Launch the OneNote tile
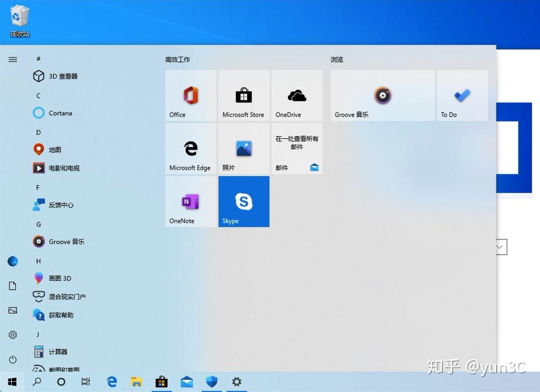The height and width of the screenshot is (392, 540). point(190,202)
